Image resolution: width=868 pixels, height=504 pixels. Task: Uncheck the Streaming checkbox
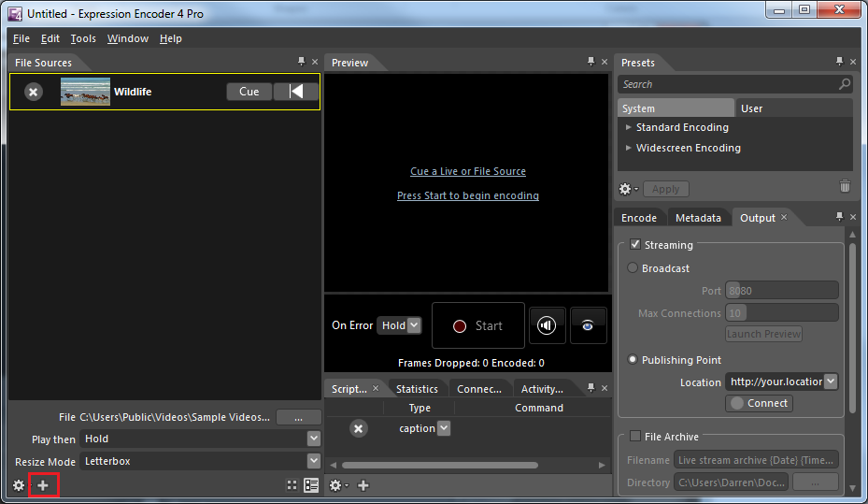point(635,244)
